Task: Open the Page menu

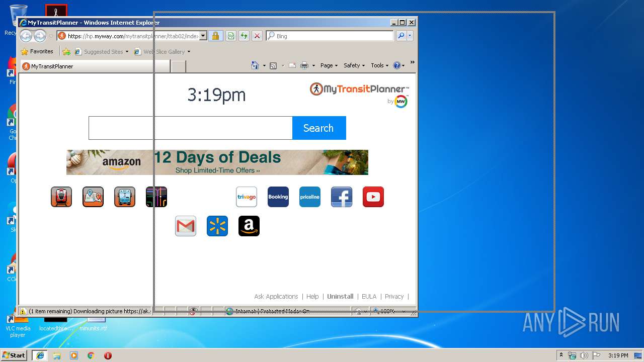Action: coord(329,65)
